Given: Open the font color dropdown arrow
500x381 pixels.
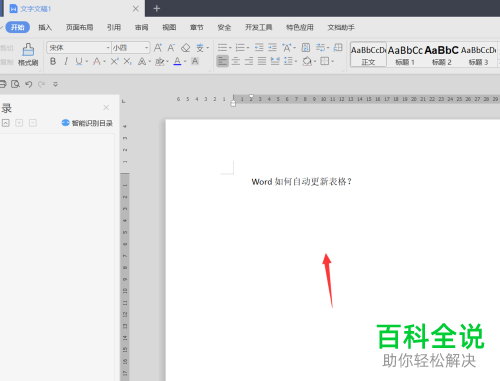Looking at the screenshot, I should (x=185, y=62).
